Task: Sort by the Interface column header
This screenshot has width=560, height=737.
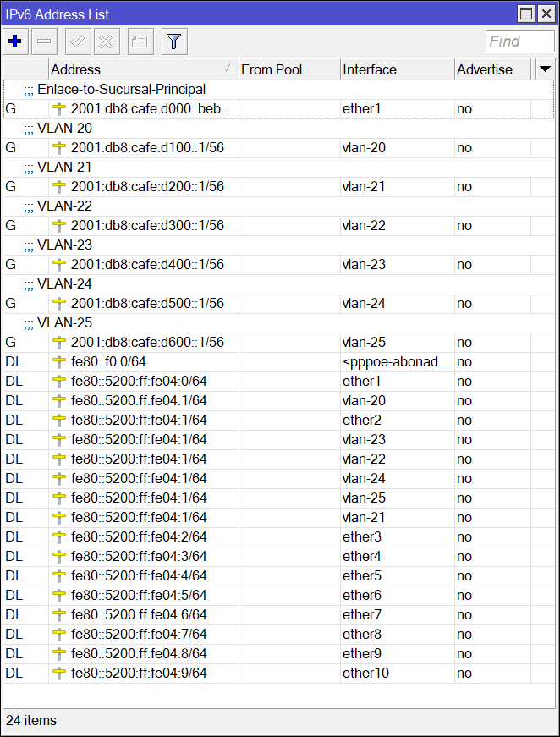Action: (396, 69)
